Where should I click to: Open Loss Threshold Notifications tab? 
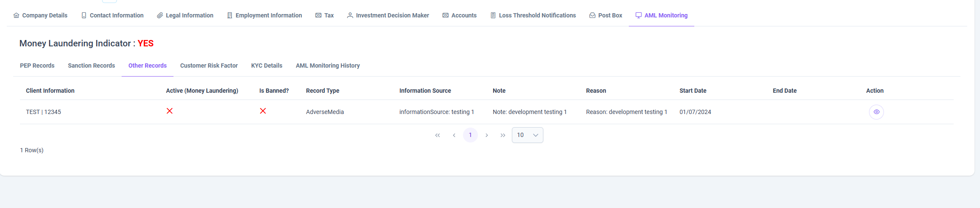[x=533, y=15]
